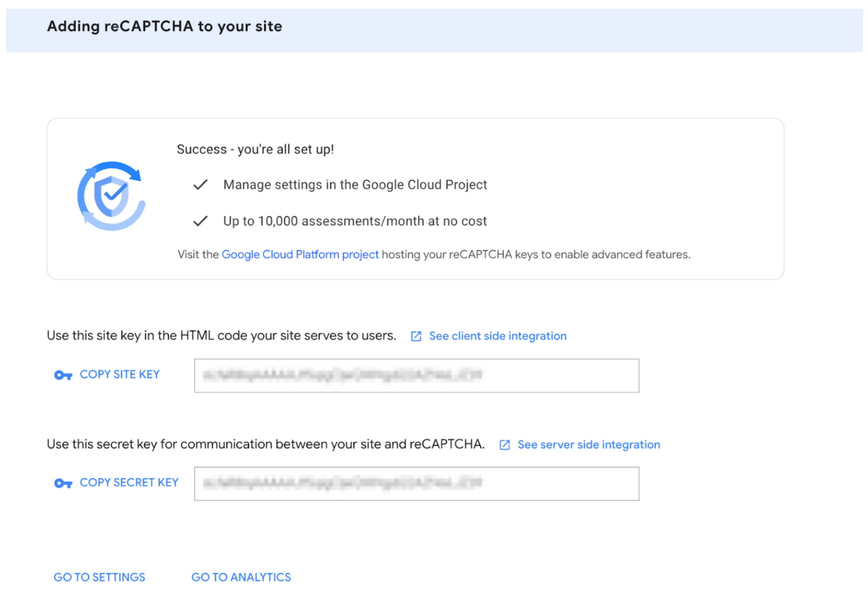This screenshot has height=611, width=868.
Task: Click the external-link icon for client side integration
Action: 416,336
